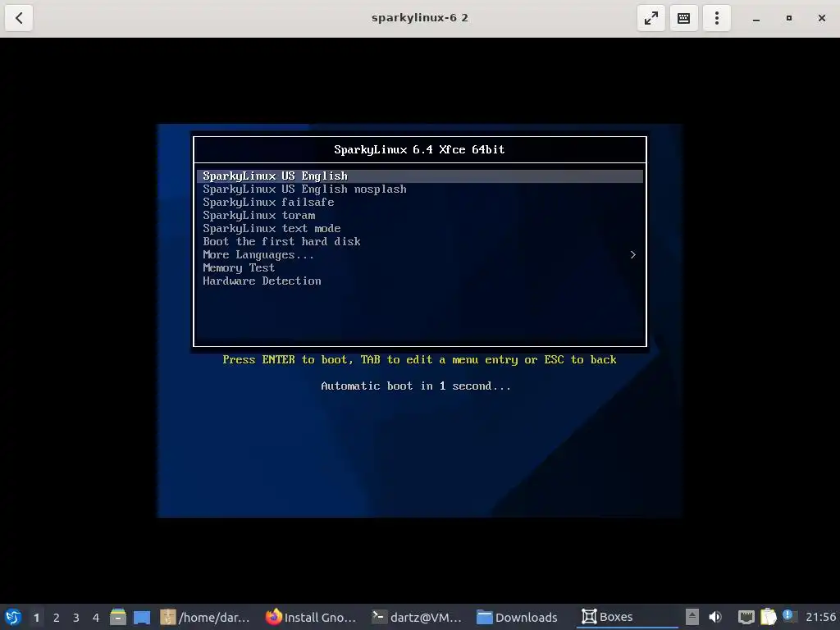Viewport: 840px width, 630px height.
Task: Switch to workspace 4
Action: 96,618
